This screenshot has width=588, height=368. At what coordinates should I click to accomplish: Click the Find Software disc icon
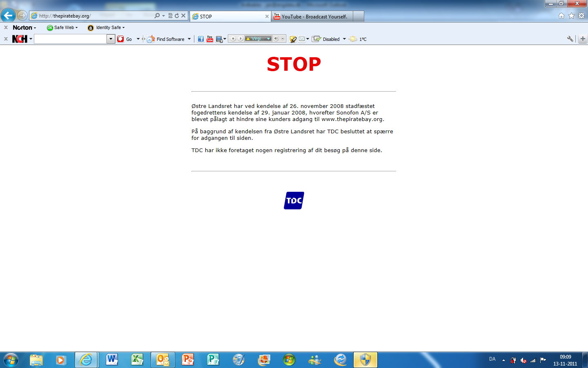pos(151,39)
